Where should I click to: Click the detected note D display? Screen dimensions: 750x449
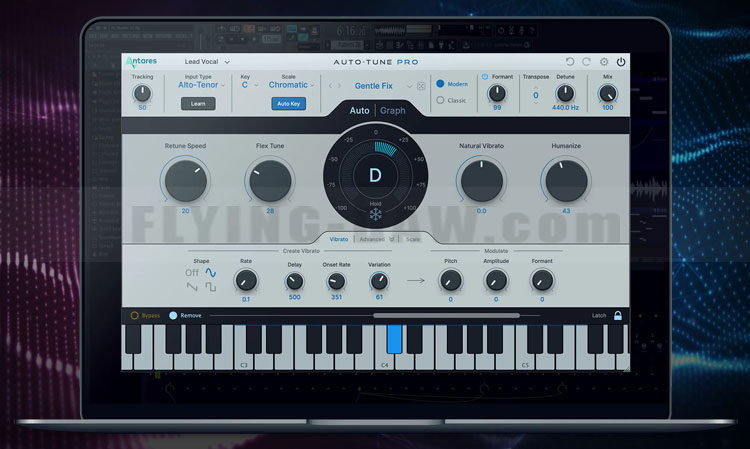[x=375, y=175]
